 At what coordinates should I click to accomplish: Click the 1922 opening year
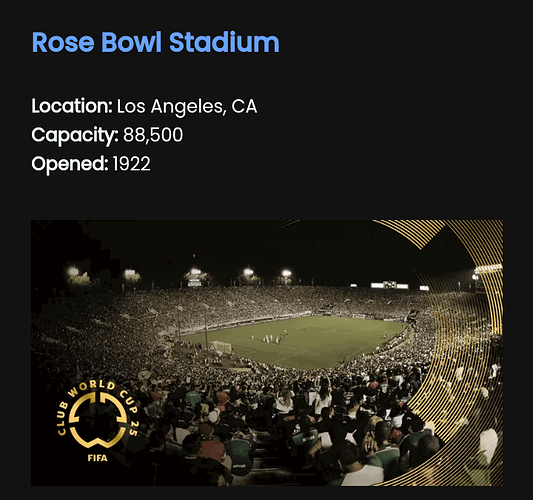click(131, 164)
